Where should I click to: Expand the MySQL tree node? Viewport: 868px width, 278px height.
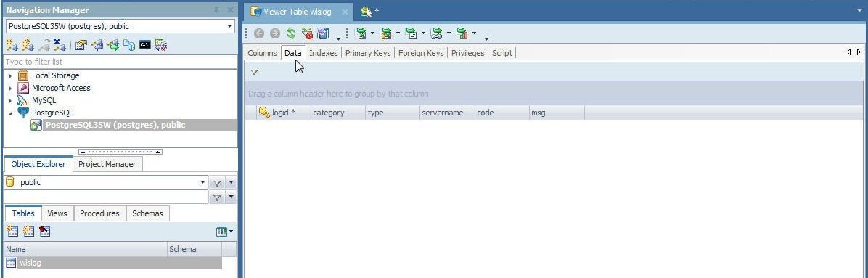pos(10,100)
